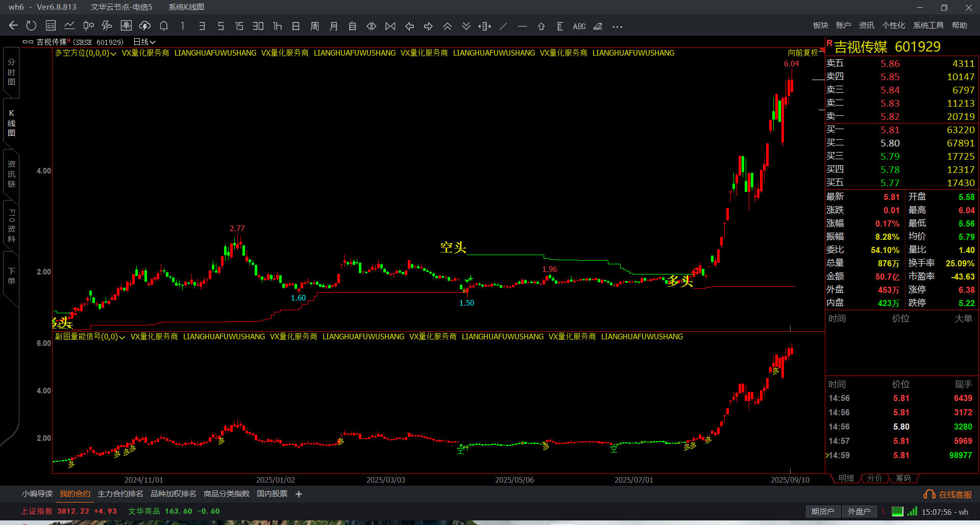Click the cloud lightning icon

point(145,26)
